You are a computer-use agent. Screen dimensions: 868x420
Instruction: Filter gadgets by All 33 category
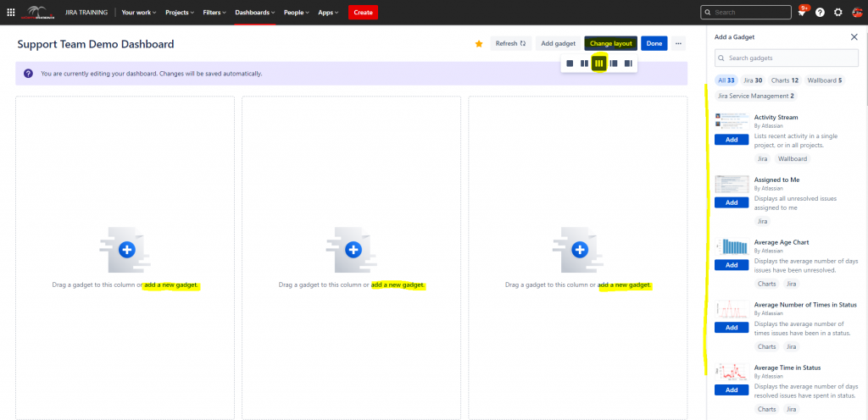726,80
